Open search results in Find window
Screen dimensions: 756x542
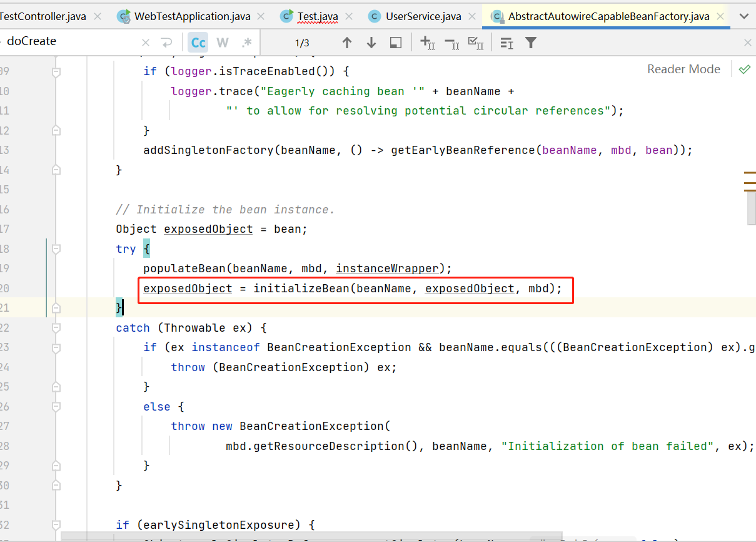[x=395, y=43]
